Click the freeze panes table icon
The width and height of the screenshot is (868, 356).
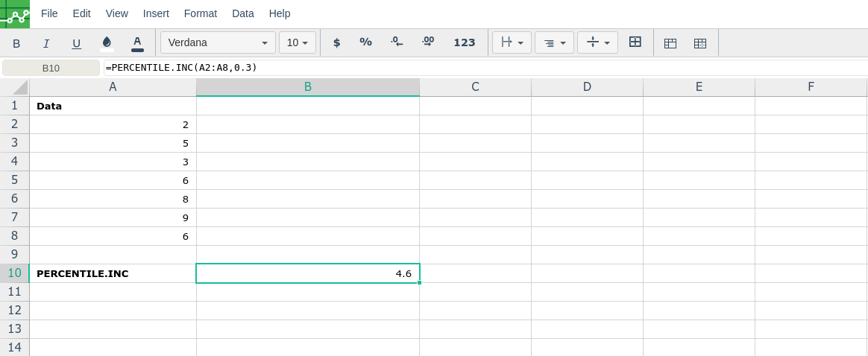coord(670,43)
